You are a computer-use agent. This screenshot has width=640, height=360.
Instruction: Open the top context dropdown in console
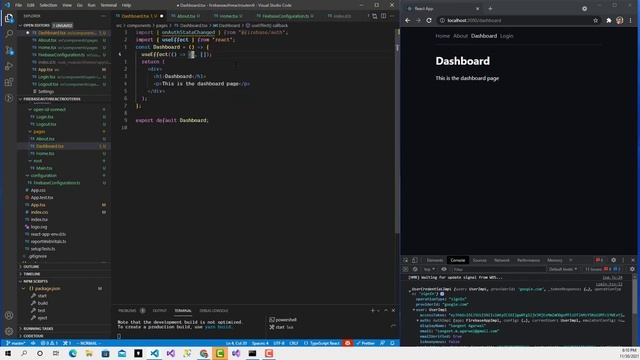[x=429, y=269]
